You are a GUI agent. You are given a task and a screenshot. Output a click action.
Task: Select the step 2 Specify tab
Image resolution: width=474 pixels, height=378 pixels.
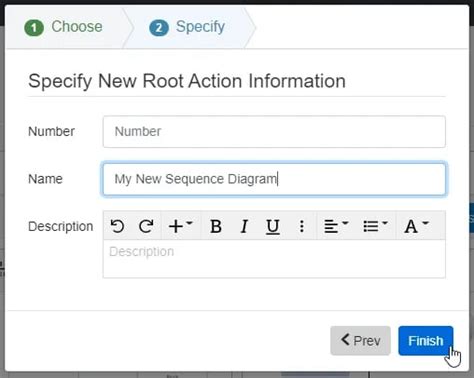coord(187,27)
